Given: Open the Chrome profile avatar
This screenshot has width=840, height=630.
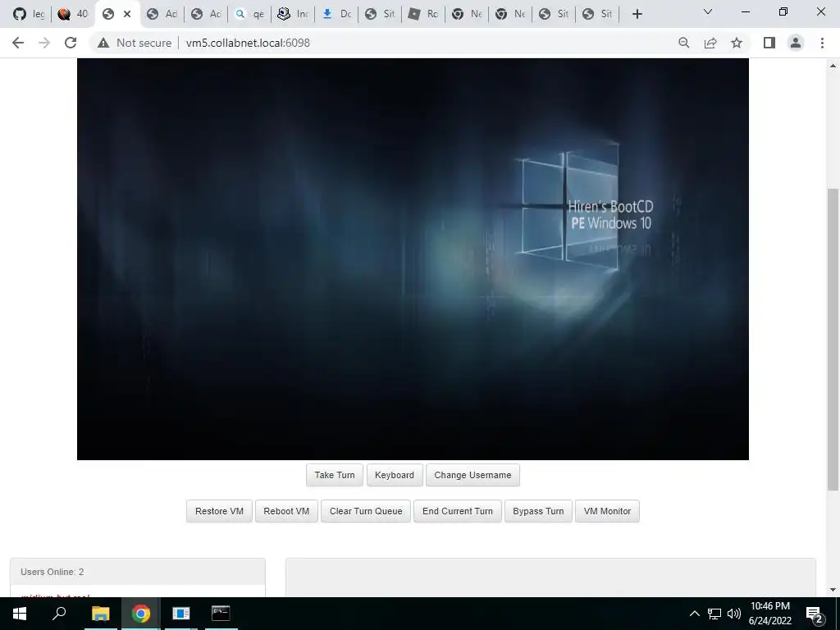Looking at the screenshot, I should [x=796, y=43].
